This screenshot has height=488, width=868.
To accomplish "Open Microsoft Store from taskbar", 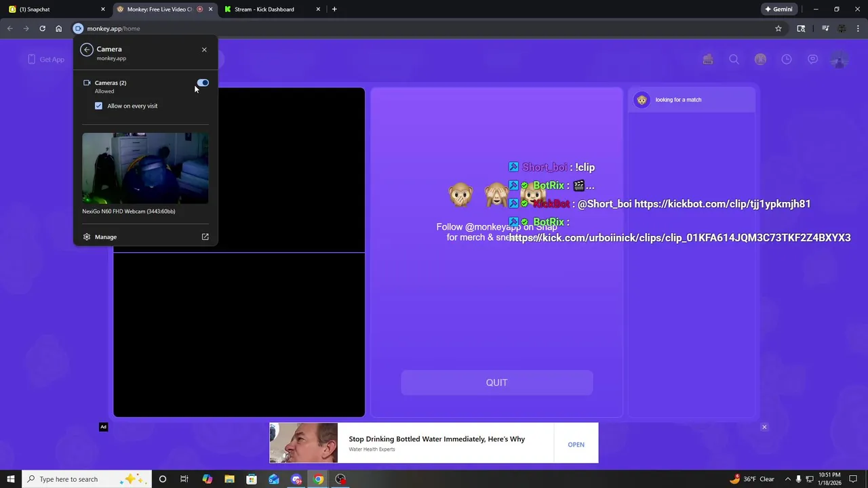I will [252, 479].
